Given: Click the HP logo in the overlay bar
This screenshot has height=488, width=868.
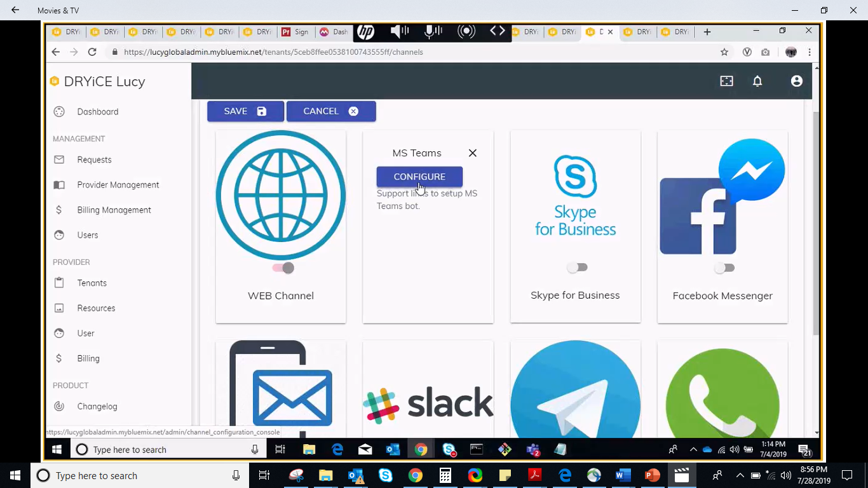Looking at the screenshot, I should point(365,32).
